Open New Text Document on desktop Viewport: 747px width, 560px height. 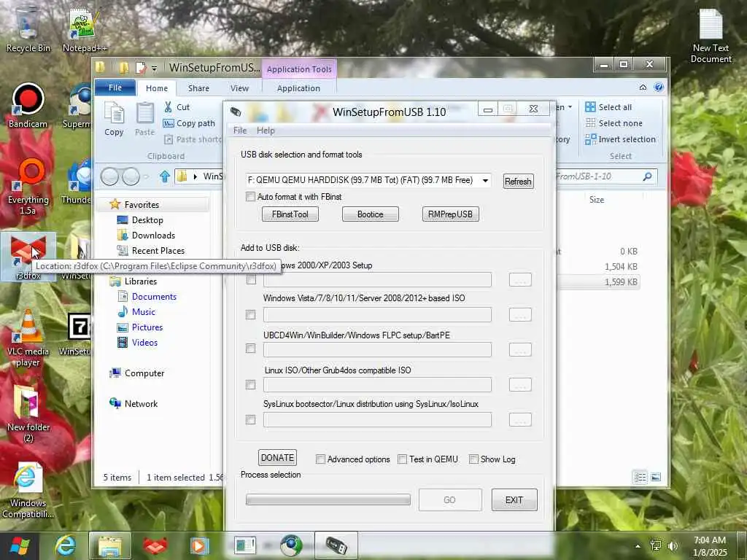pos(711,36)
